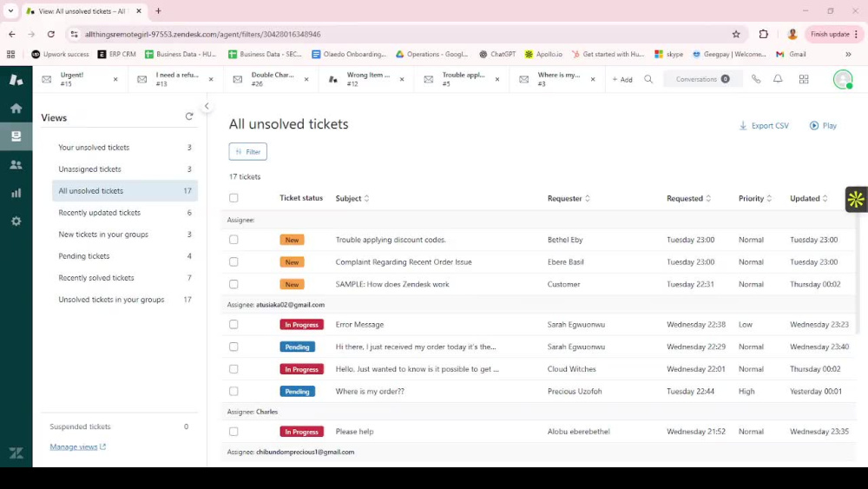This screenshot has height=489, width=868.
Task: Open the Zendesk products grid icon
Action: tap(804, 79)
